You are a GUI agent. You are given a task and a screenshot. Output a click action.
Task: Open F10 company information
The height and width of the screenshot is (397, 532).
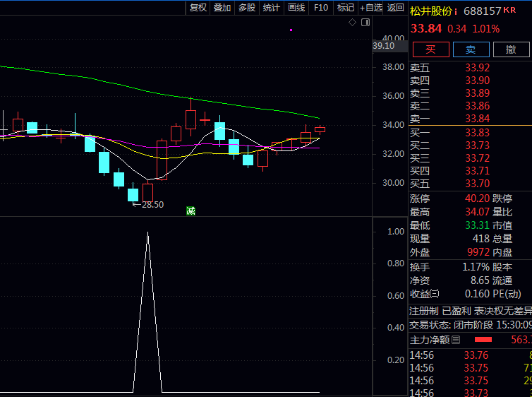pos(321,7)
